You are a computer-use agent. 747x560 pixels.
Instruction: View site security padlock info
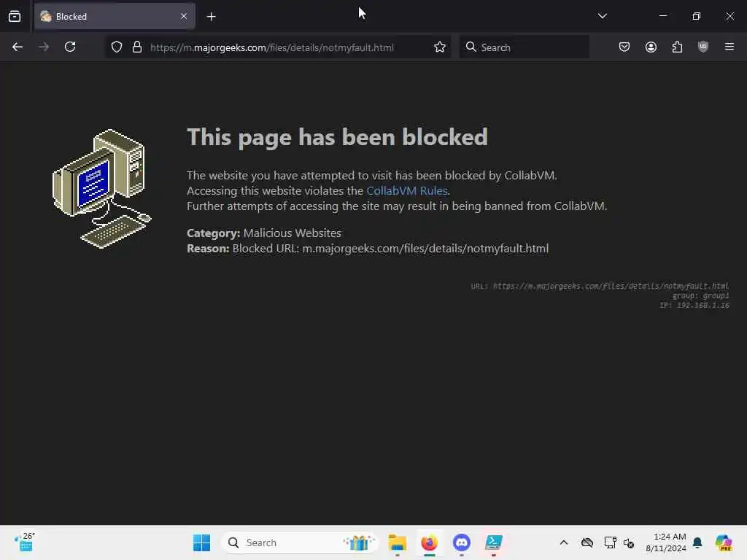[x=137, y=47]
